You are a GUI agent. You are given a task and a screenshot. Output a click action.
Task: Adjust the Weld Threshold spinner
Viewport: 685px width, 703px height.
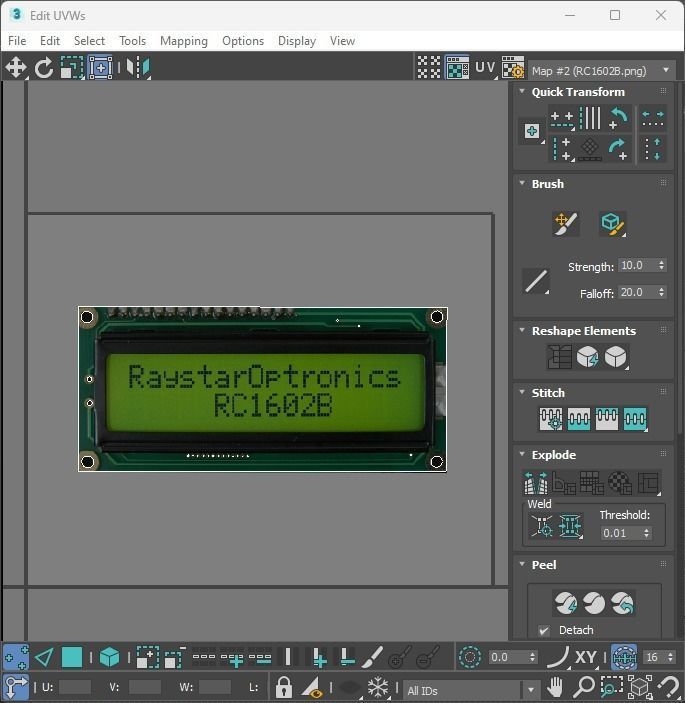pyautogui.click(x=646, y=533)
